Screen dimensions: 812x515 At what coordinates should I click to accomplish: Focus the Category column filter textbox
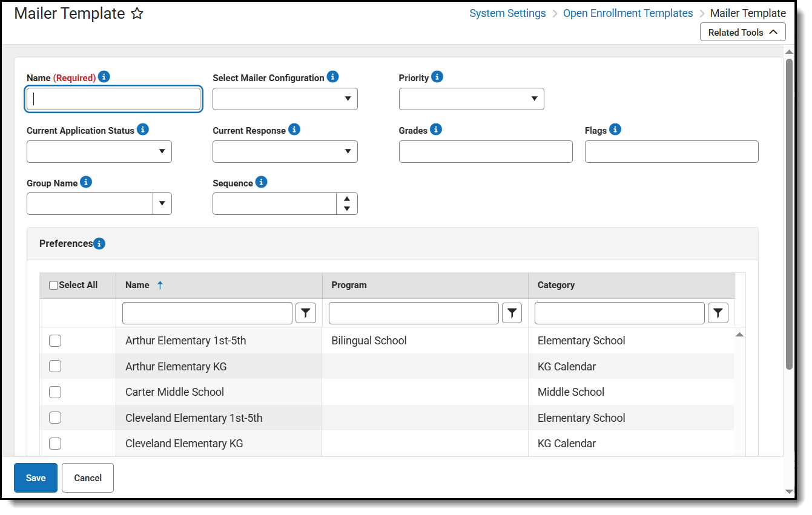pos(619,313)
